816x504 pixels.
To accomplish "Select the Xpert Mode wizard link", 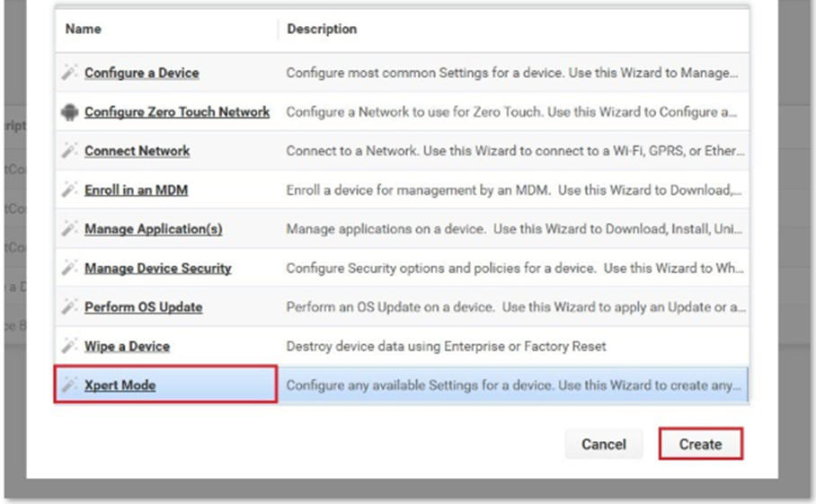I will point(120,385).
